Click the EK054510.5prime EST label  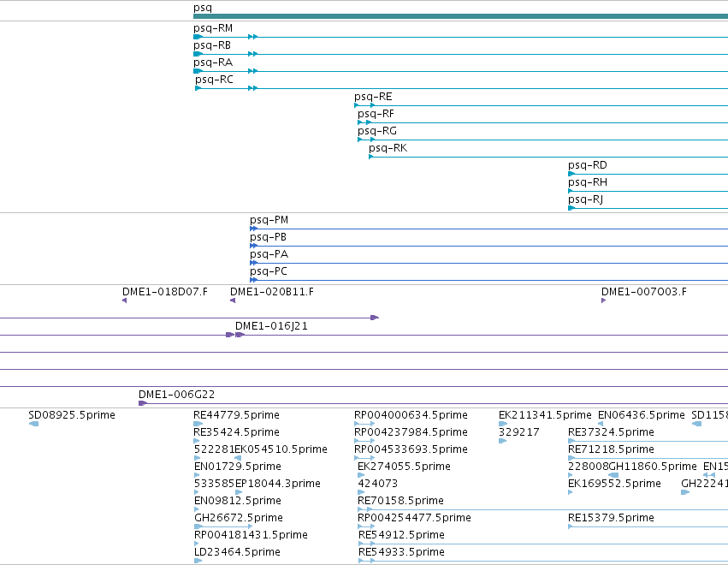point(281,449)
